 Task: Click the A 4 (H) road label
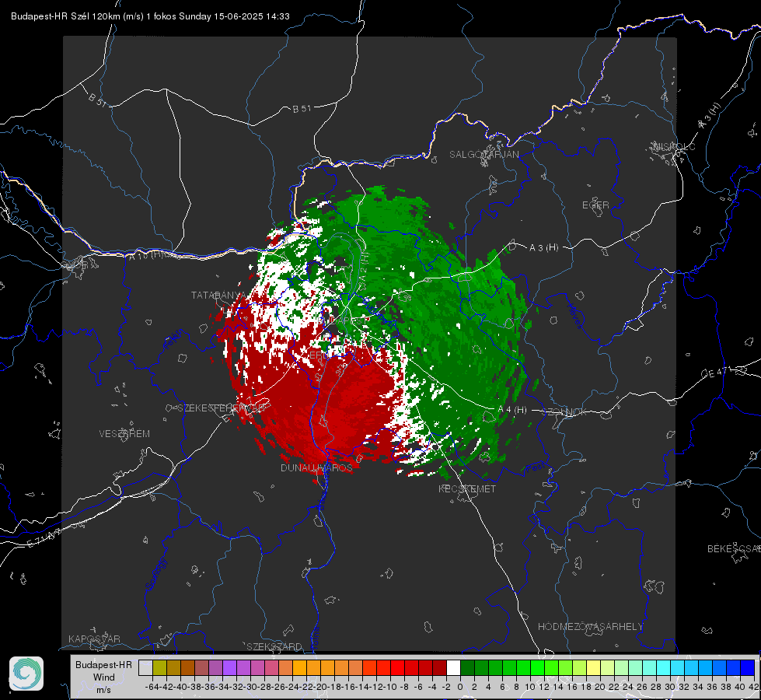click(x=512, y=410)
